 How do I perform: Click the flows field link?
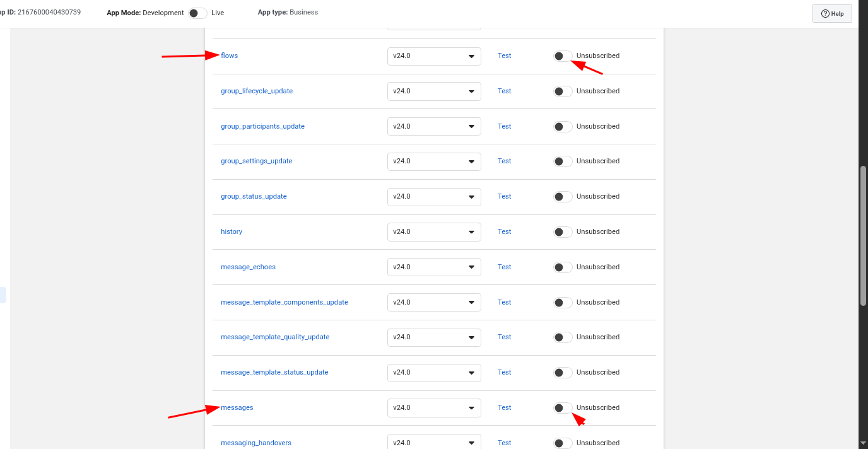tap(229, 56)
